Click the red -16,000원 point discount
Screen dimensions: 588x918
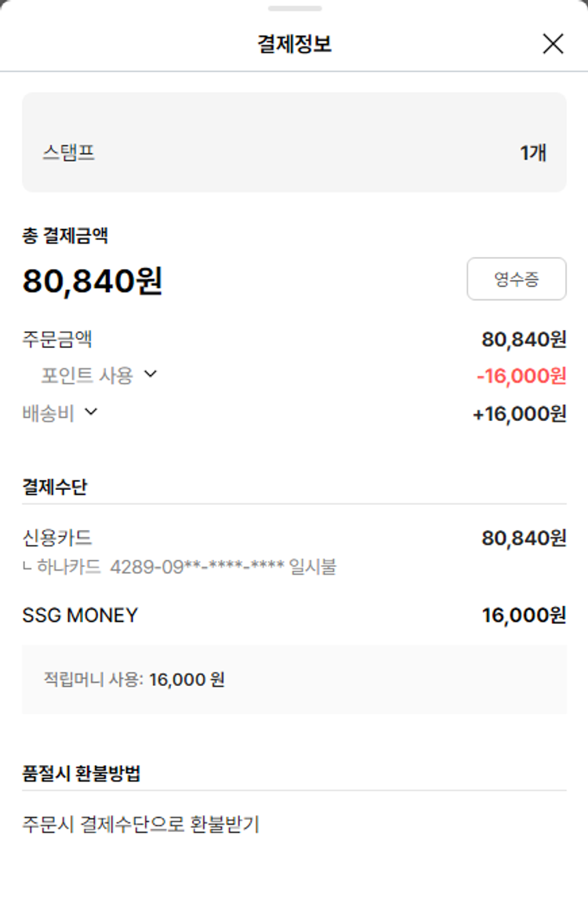[521, 376]
